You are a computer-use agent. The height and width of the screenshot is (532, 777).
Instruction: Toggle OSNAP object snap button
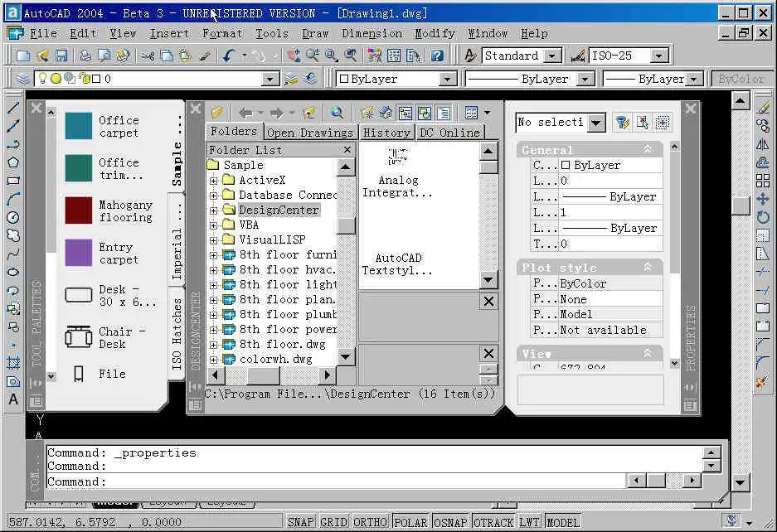[450, 522]
